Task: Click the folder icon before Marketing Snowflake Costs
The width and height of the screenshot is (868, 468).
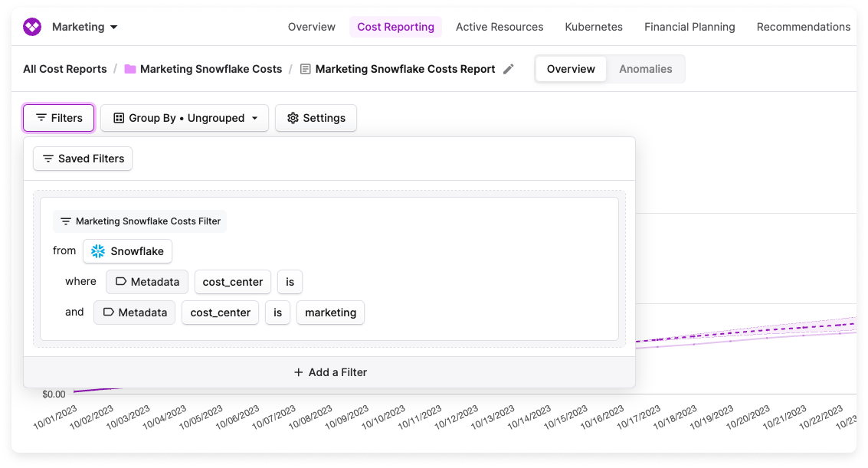Action: [130, 69]
